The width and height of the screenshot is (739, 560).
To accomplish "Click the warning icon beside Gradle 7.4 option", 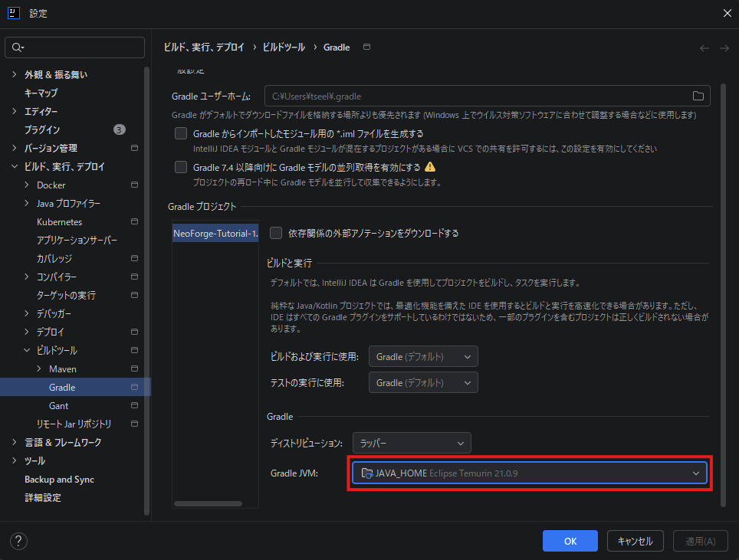I will tap(430, 167).
